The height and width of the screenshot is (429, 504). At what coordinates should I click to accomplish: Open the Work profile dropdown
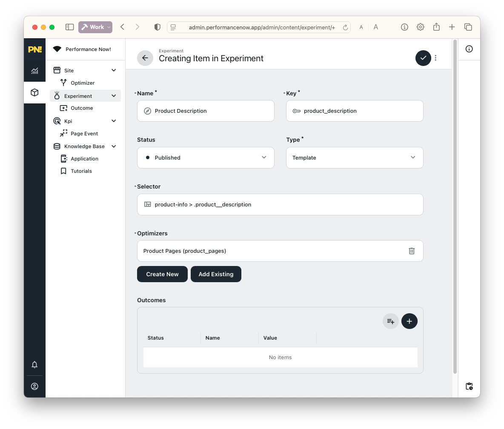[x=95, y=27]
